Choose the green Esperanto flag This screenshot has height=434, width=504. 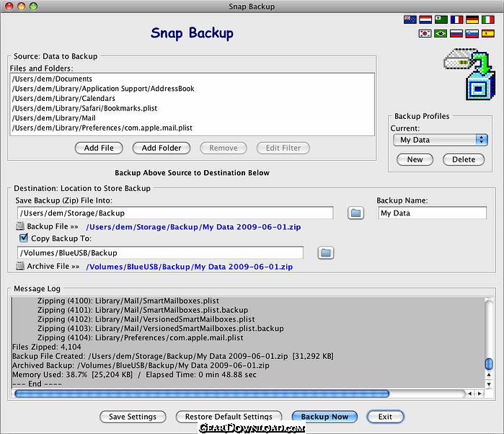coord(441,20)
